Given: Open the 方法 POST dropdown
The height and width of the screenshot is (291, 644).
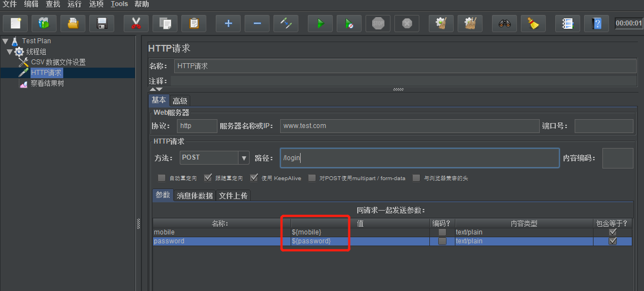Looking at the screenshot, I should coord(244,158).
